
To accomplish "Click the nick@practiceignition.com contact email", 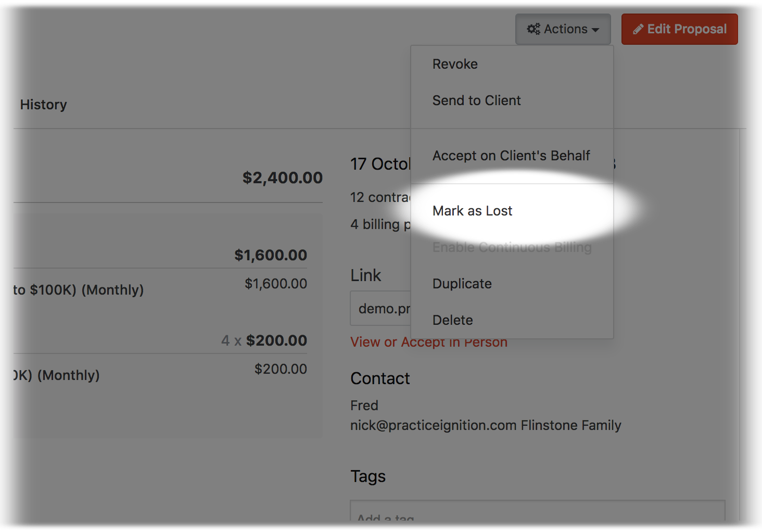I will [433, 425].
